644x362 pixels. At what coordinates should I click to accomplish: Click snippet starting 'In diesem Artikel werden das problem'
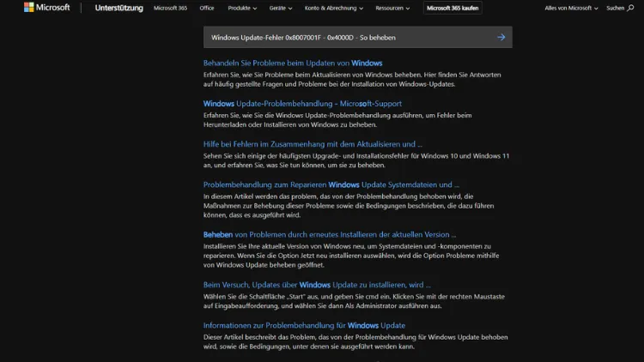(x=349, y=206)
